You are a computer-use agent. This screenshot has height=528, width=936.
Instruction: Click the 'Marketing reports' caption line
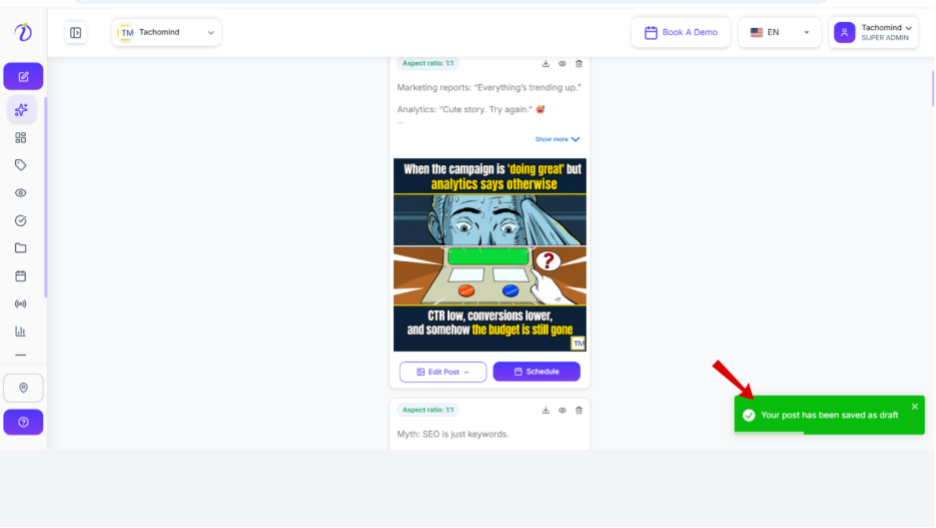[489, 88]
